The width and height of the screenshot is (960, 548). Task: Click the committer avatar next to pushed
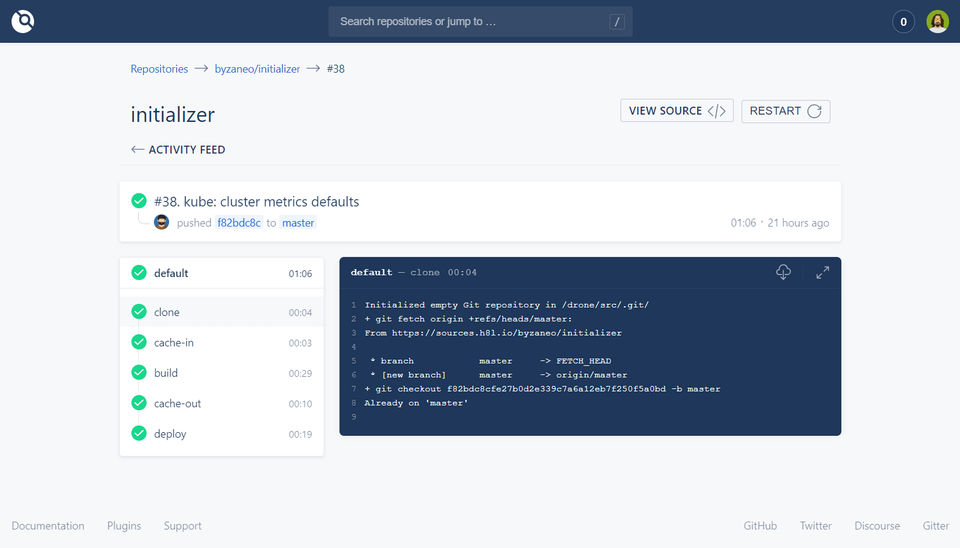pos(162,222)
